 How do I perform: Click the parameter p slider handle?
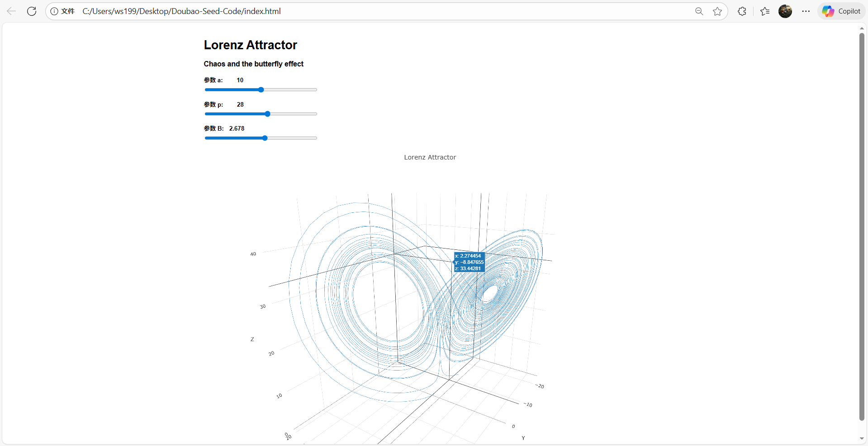coord(268,114)
